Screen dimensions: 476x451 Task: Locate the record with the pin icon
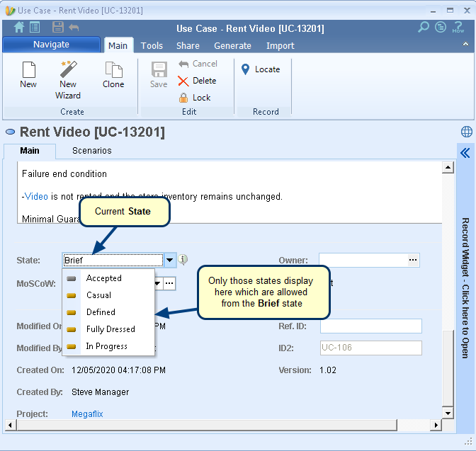pos(261,69)
